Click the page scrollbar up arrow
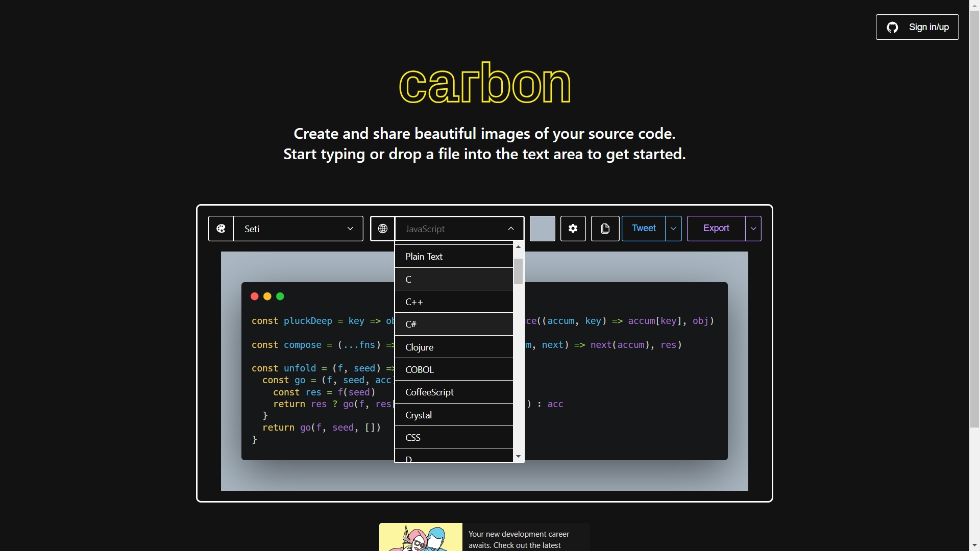This screenshot has height=551, width=980. pos(975,5)
